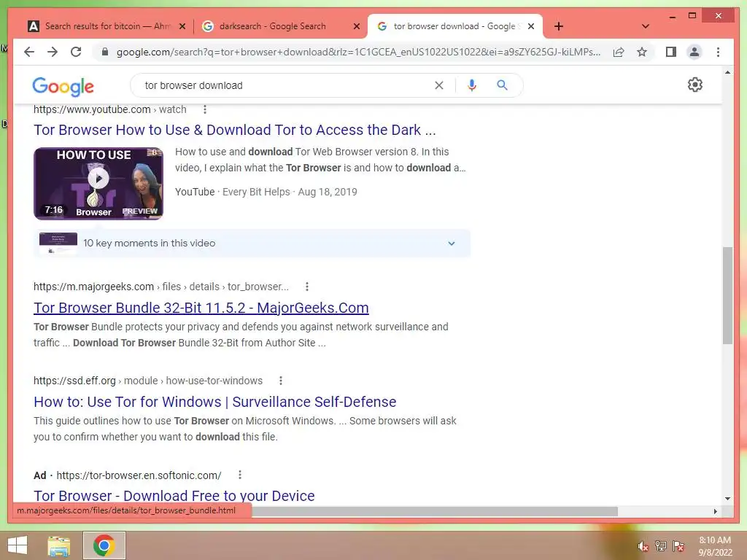Open a new tab with the plus button
This screenshot has height=560, width=747.
(x=559, y=26)
